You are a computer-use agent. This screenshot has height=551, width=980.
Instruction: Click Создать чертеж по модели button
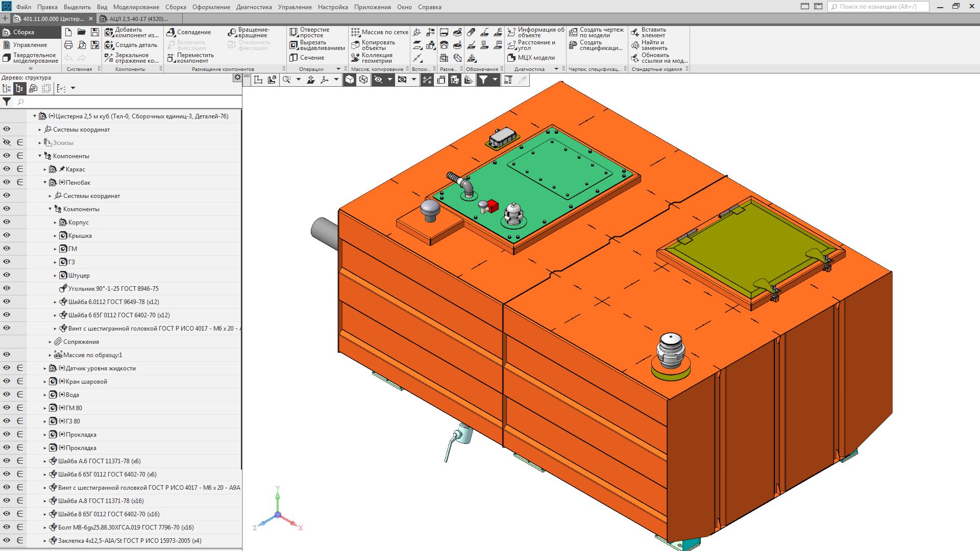596,32
